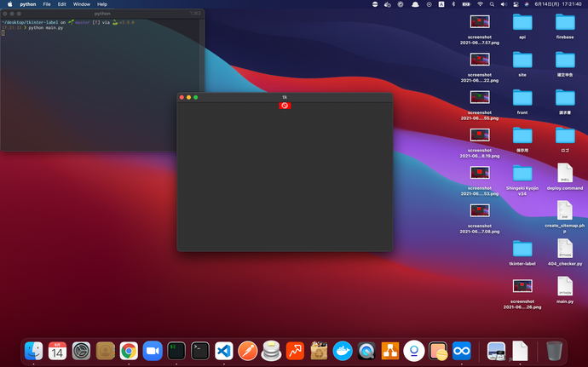
Task: Launch Google Chrome from the dock
Action: tap(129, 352)
